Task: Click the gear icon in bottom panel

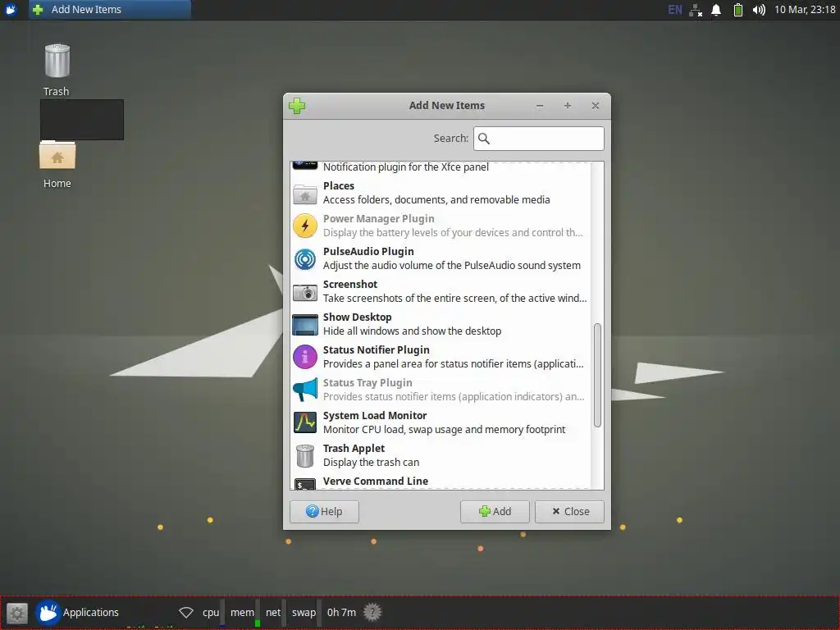Action: point(16,613)
